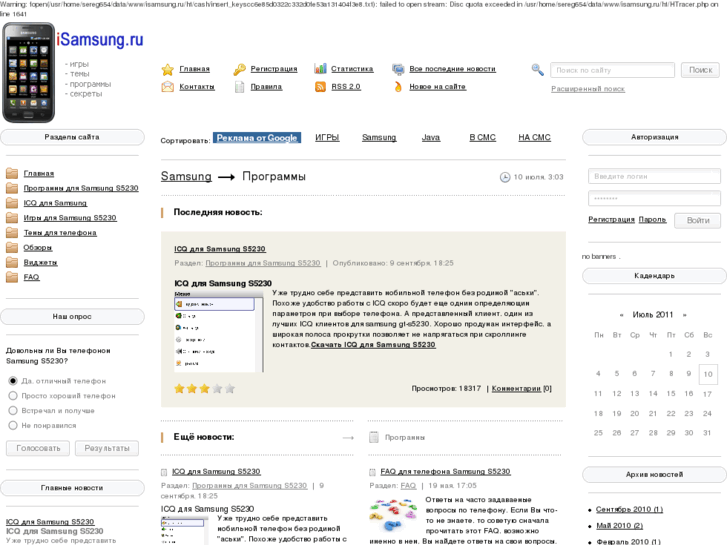Click the fourth (gray) rating star
The height and width of the screenshot is (545, 727).
217,389
